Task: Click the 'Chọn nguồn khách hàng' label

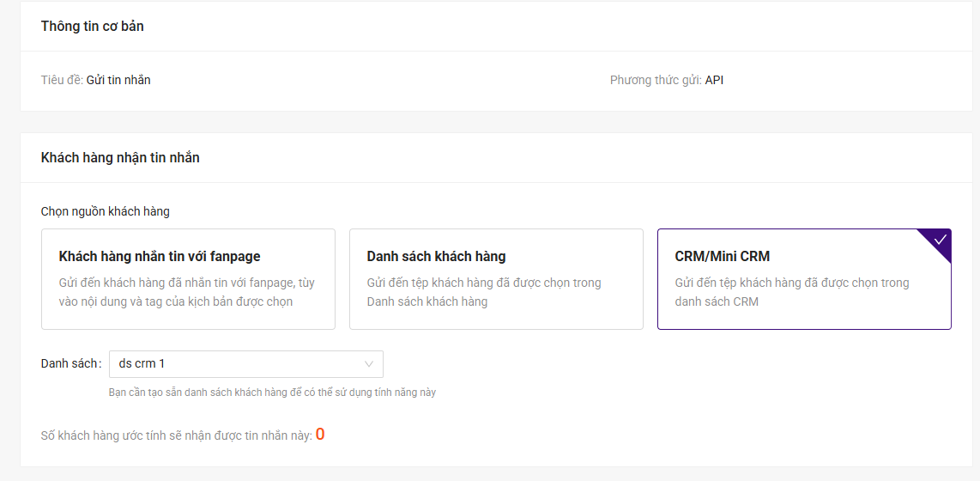Action: [x=106, y=211]
